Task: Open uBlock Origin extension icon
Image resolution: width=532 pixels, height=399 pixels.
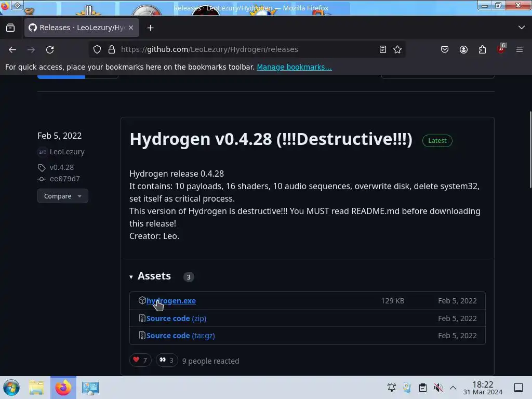Action: coord(501,49)
